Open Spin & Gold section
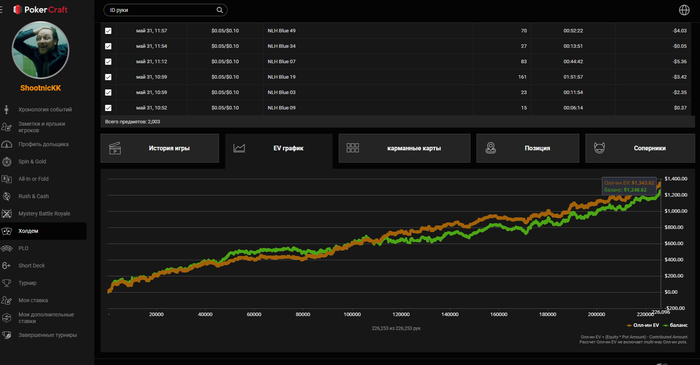The width and height of the screenshot is (700, 365). tap(32, 162)
